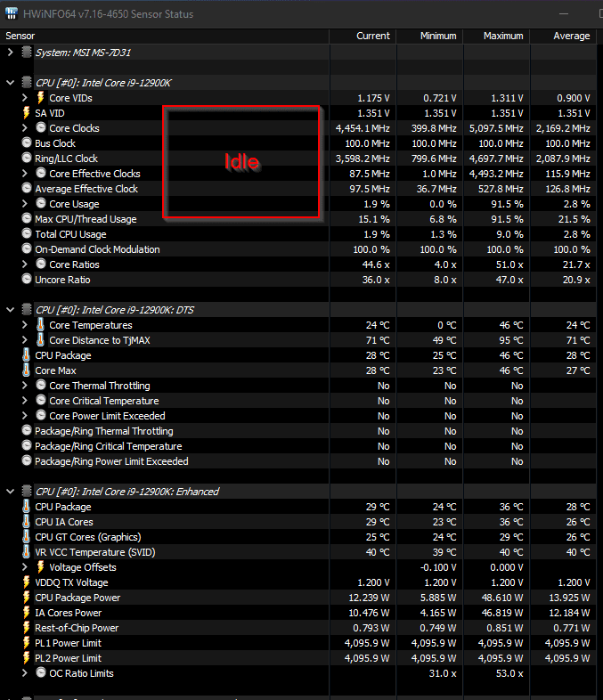Click the thermometer icon beside CPU GT Cores (Graphics)
The image size is (603, 700).
pos(27,537)
